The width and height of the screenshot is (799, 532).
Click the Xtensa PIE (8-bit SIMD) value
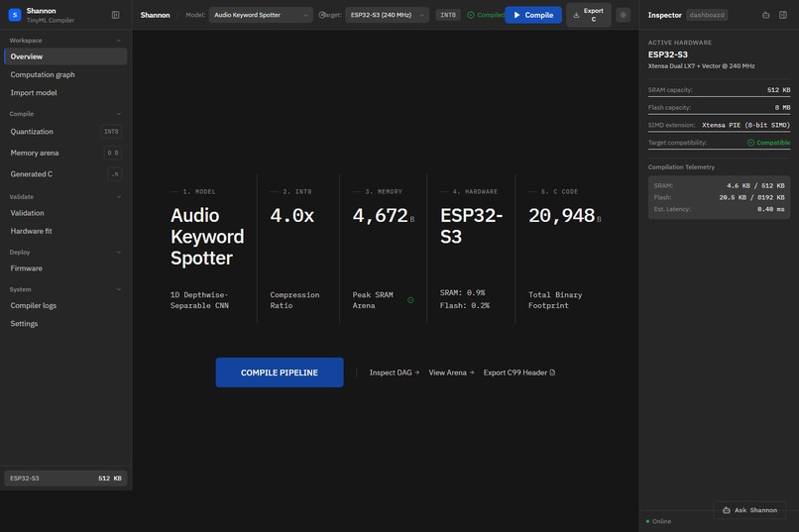(745, 125)
